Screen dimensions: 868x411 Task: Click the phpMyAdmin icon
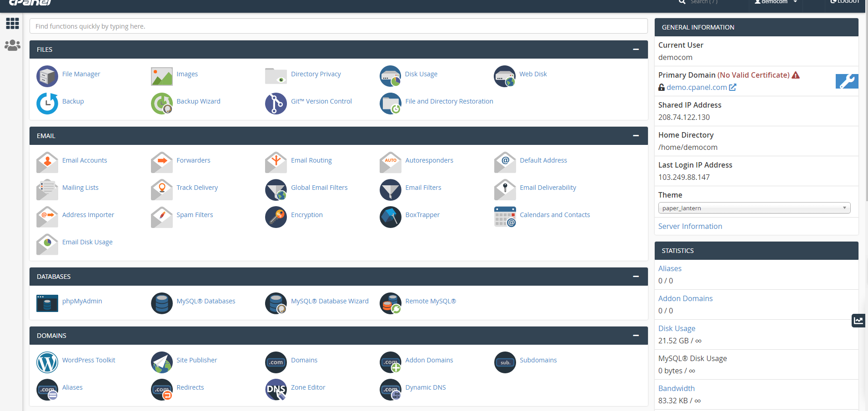tap(47, 303)
